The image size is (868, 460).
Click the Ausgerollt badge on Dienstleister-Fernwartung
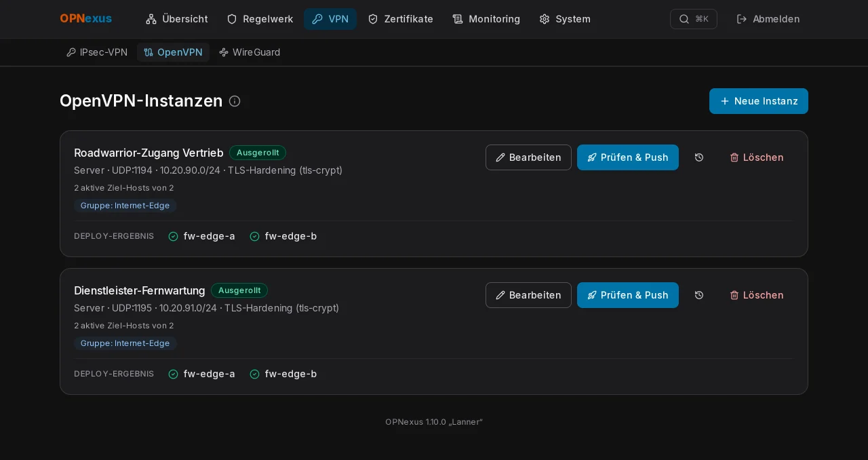(239, 290)
